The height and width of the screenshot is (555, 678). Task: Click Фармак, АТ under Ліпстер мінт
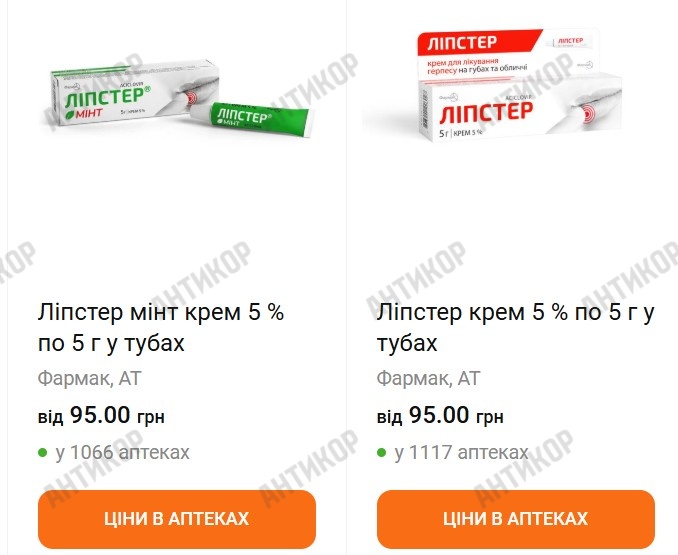90,379
